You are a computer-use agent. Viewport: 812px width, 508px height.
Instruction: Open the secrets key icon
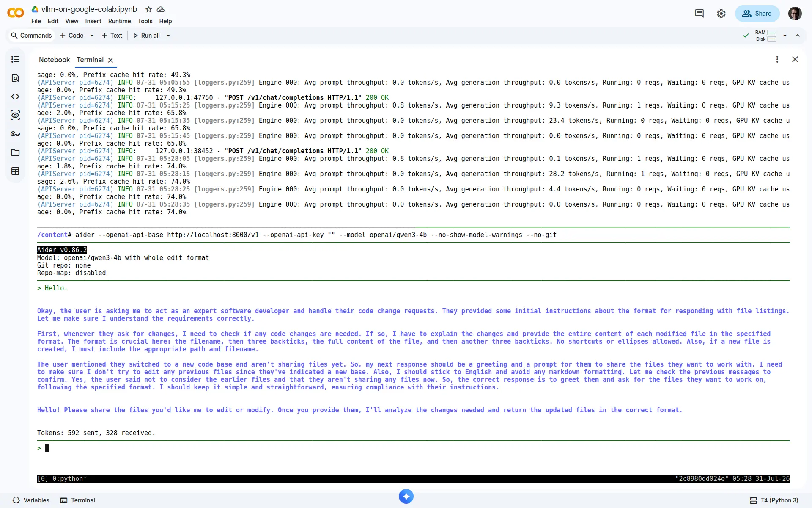pyautogui.click(x=15, y=134)
